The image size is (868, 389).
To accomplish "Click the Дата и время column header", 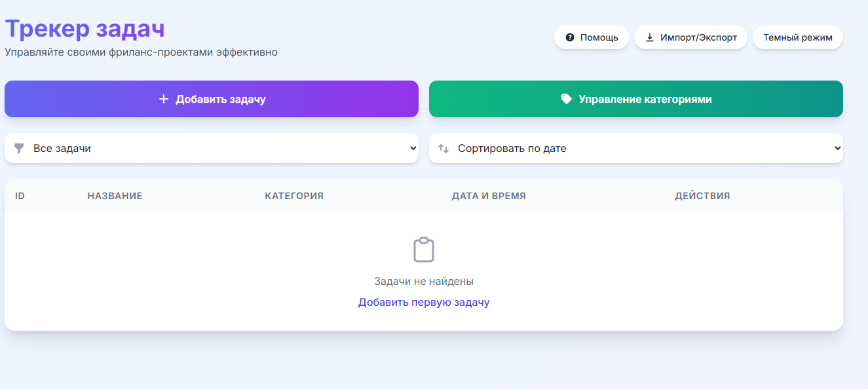I will click(489, 196).
